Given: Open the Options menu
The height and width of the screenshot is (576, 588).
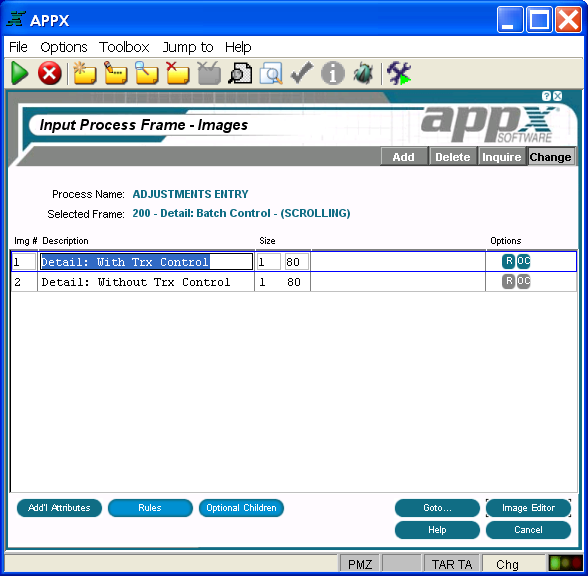Looking at the screenshot, I should (x=64, y=47).
